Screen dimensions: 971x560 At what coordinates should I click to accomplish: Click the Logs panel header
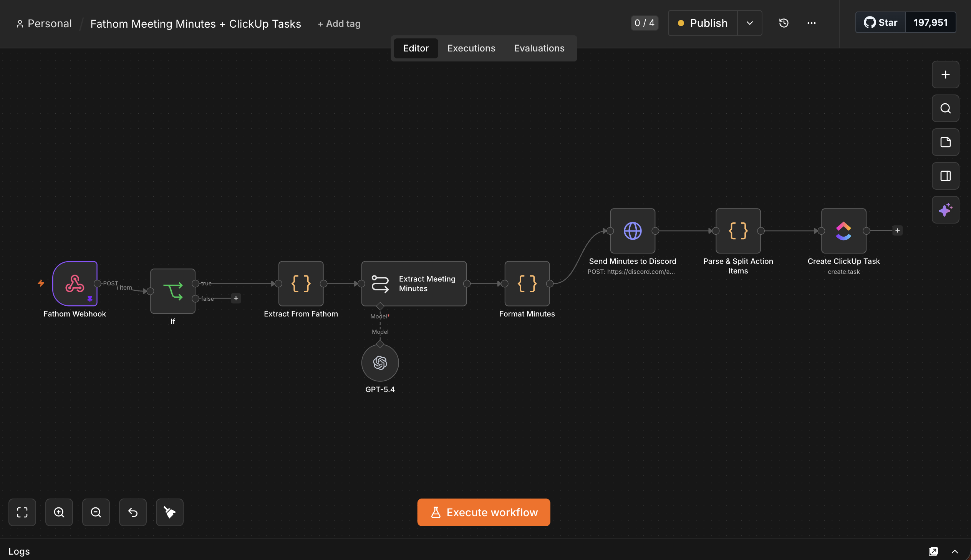pyautogui.click(x=485, y=551)
